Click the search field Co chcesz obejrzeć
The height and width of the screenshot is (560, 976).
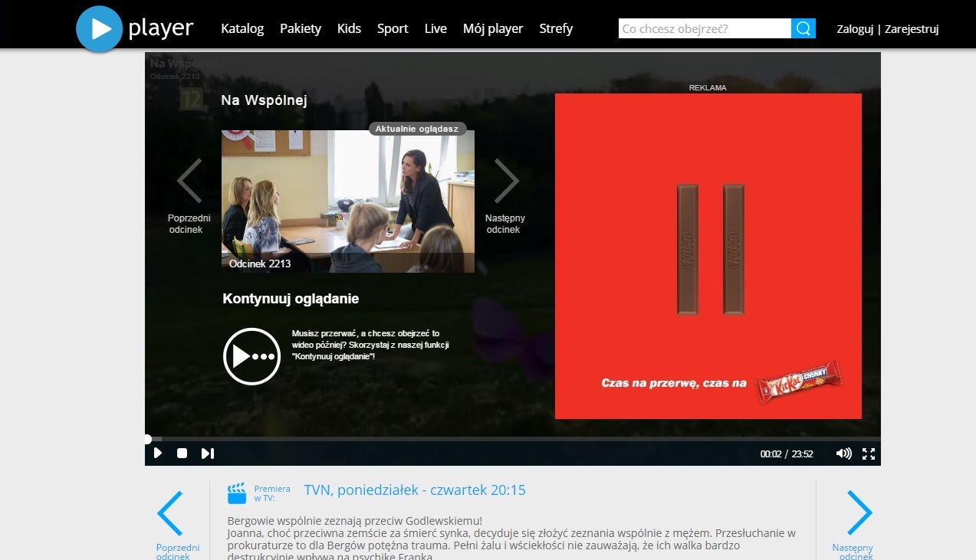pos(704,29)
